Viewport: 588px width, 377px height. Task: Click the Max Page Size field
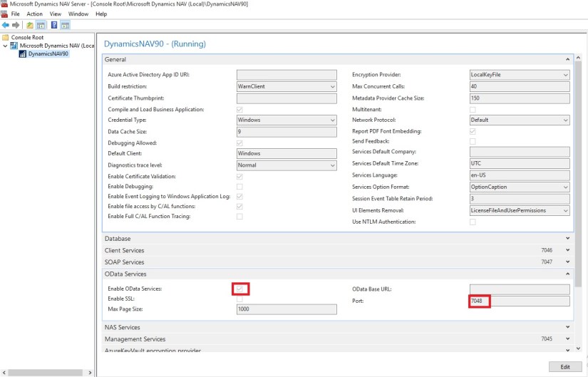(x=287, y=309)
